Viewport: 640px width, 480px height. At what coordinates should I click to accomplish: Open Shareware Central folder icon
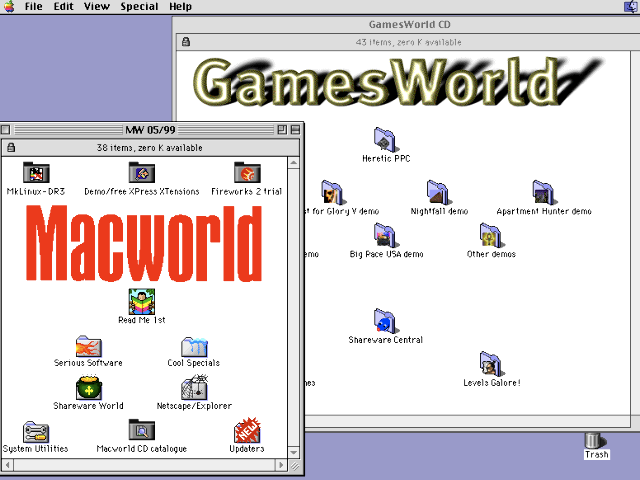point(384,321)
